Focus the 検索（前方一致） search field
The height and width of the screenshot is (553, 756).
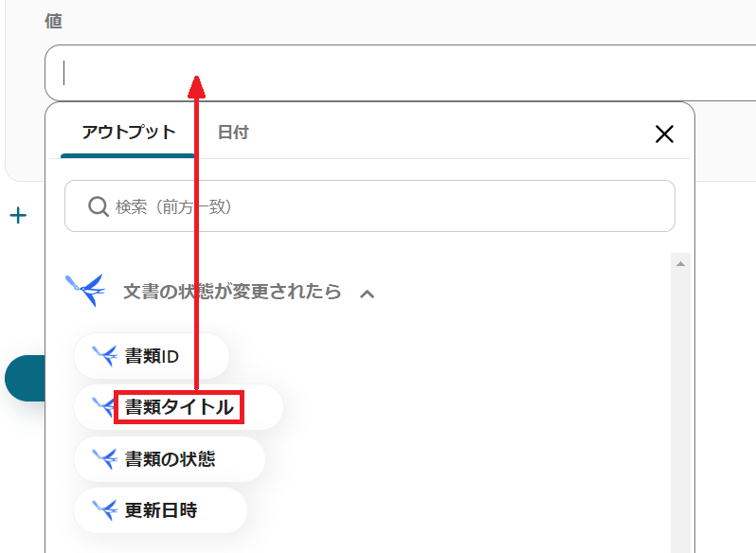(369, 206)
